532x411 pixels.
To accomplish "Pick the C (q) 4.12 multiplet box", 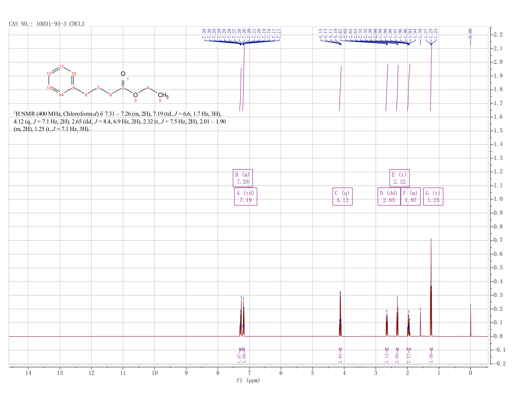I will point(342,197).
